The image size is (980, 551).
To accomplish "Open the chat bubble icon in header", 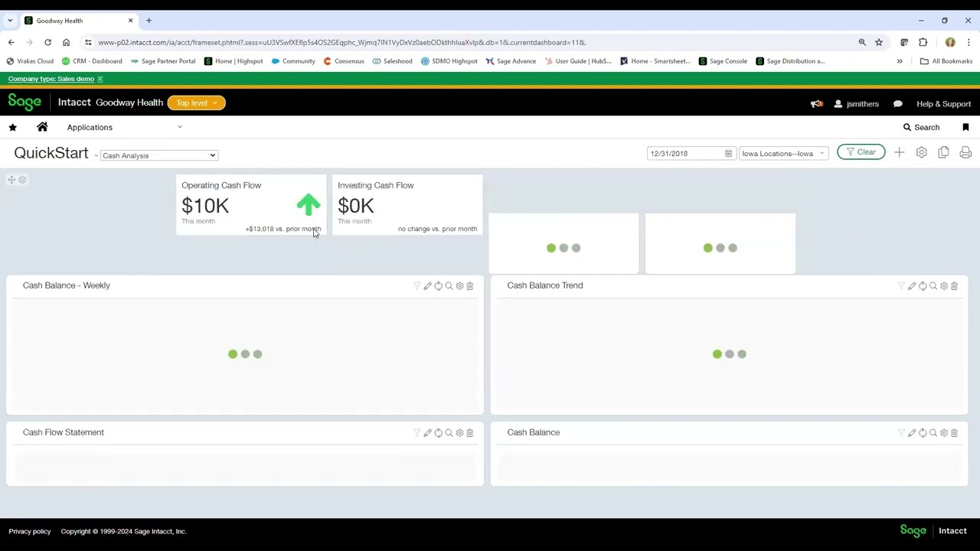I will [x=898, y=104].
